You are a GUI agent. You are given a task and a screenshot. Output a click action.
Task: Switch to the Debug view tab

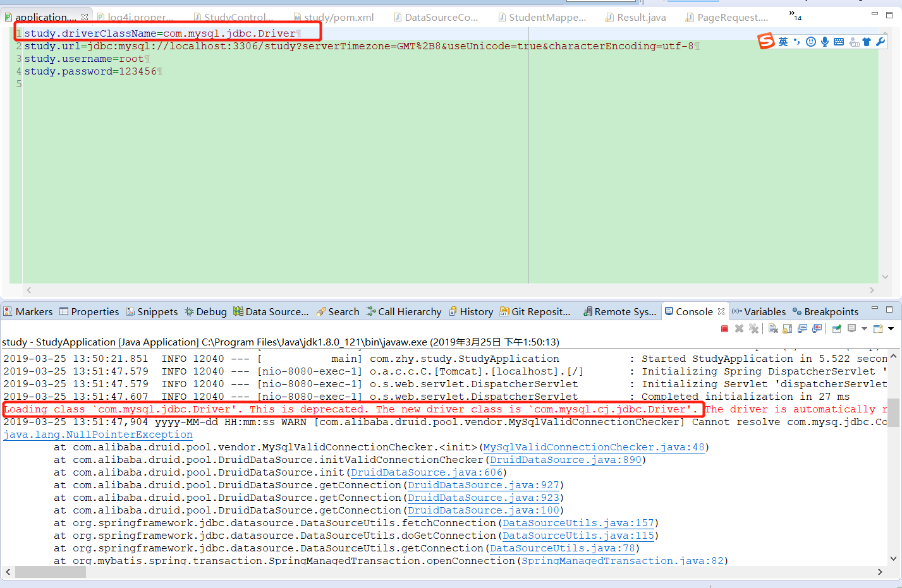[205, 311]
